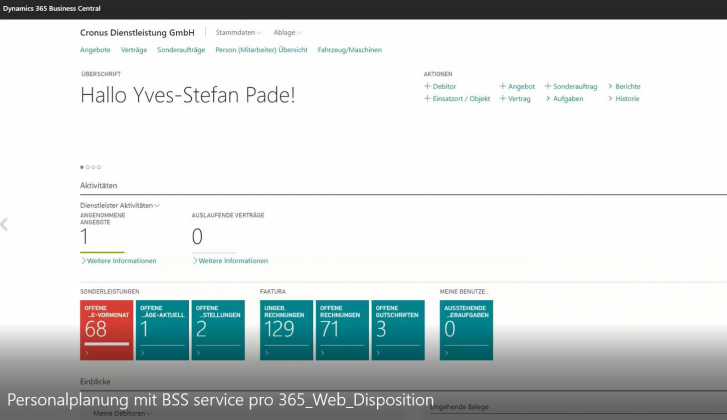Expand the Aufgaben actions group
Image resolution: width=727 pixels, height=420 pixels.
564,98
